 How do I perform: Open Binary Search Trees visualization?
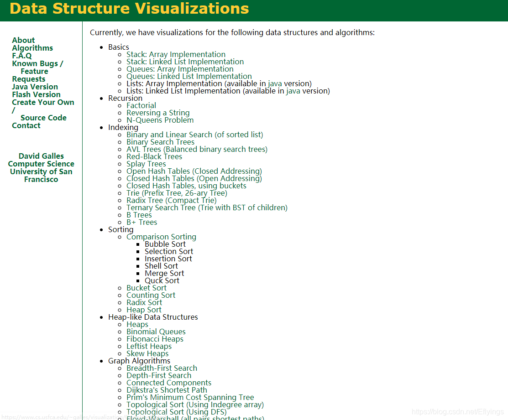(x=160, y=142)
